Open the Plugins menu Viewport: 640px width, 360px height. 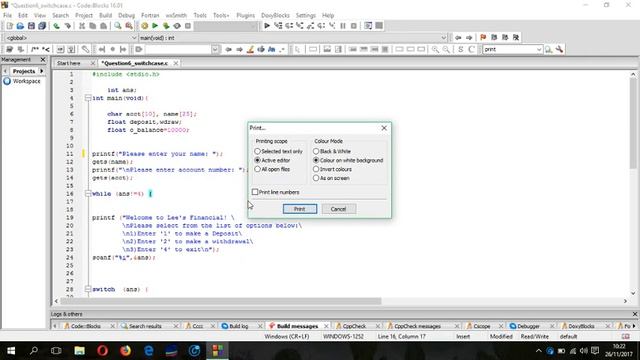(245, 15)
